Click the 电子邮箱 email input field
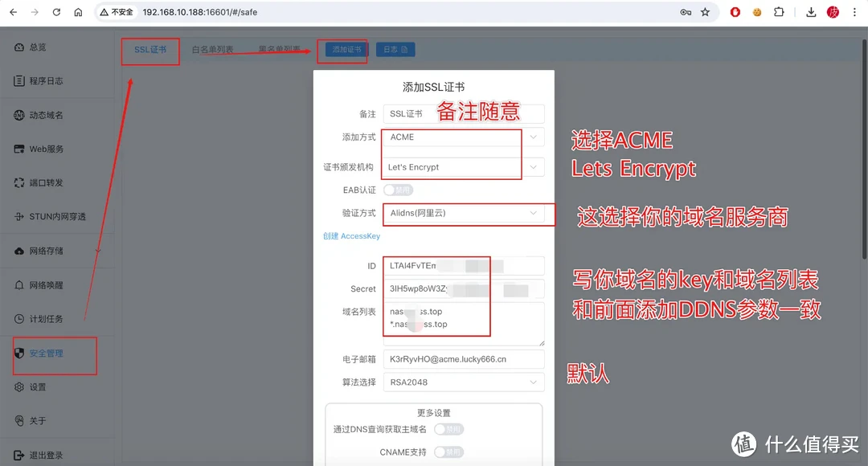The height and width of the screenshot is (466, 868). (x=463, y=359)
